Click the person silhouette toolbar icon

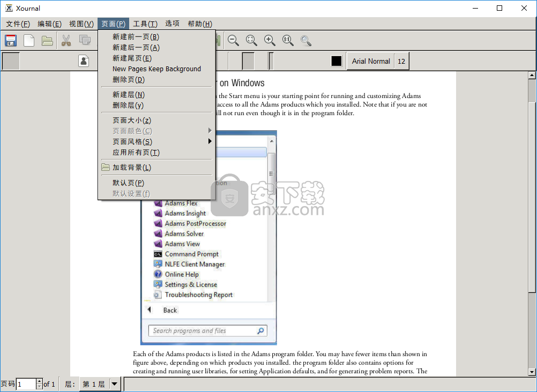coord(84,61)
